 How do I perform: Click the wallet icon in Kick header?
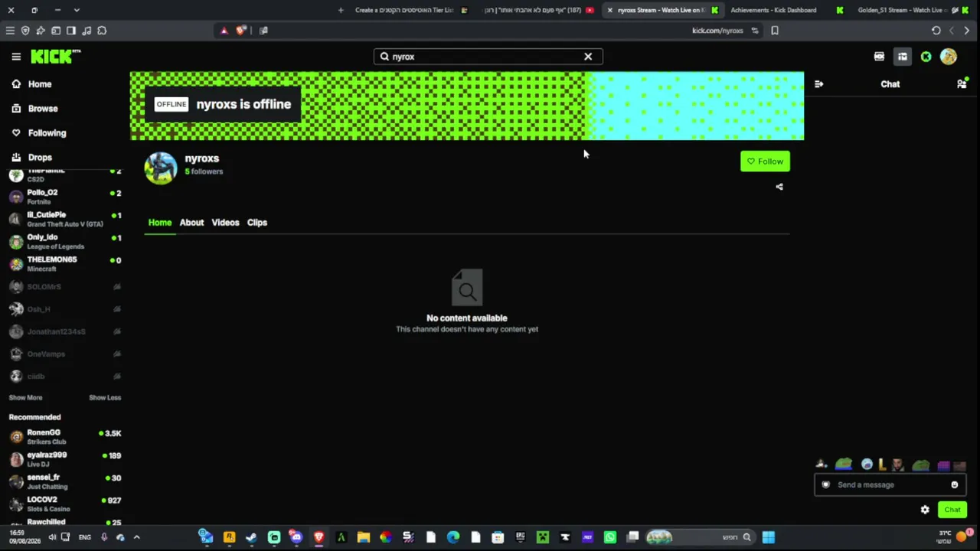[879, 57]
